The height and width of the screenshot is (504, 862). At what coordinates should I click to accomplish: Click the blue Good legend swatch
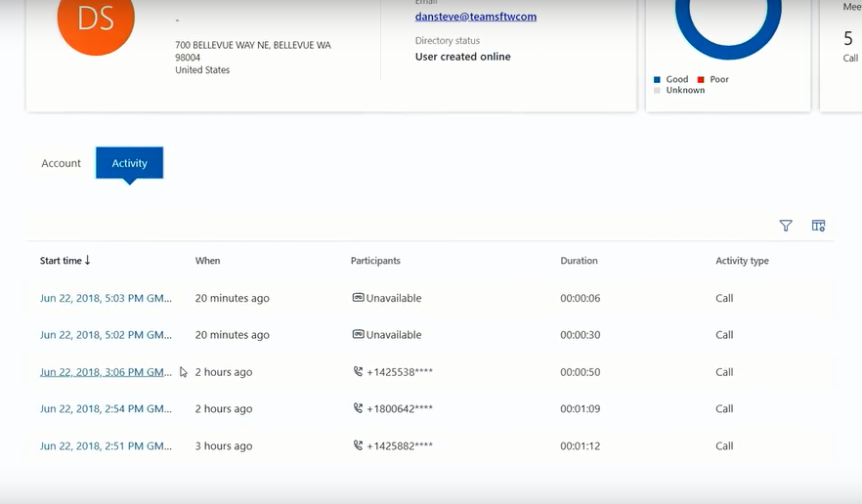click(x=658, y=79)
